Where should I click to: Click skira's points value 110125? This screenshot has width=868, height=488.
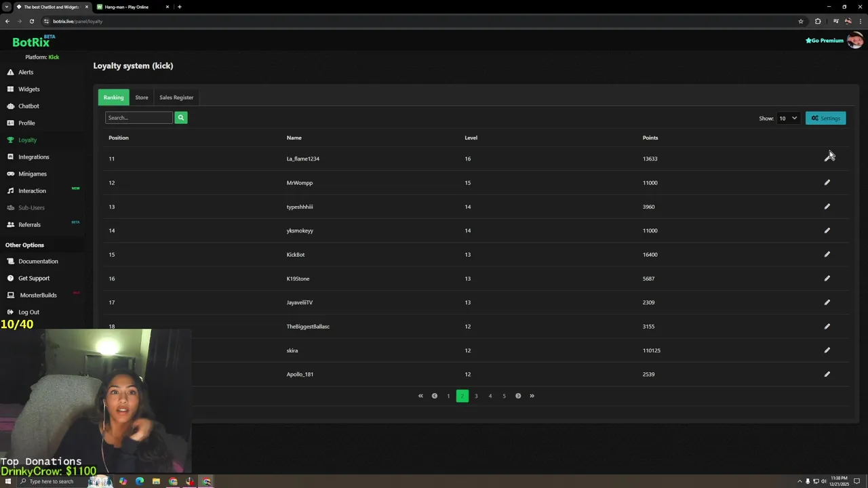coord(652,350)
